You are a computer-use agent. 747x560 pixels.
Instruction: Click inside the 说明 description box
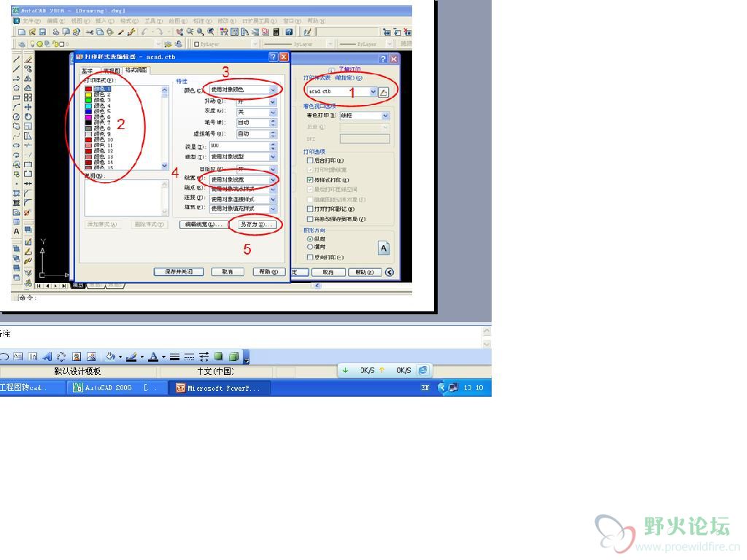point(126,198)
